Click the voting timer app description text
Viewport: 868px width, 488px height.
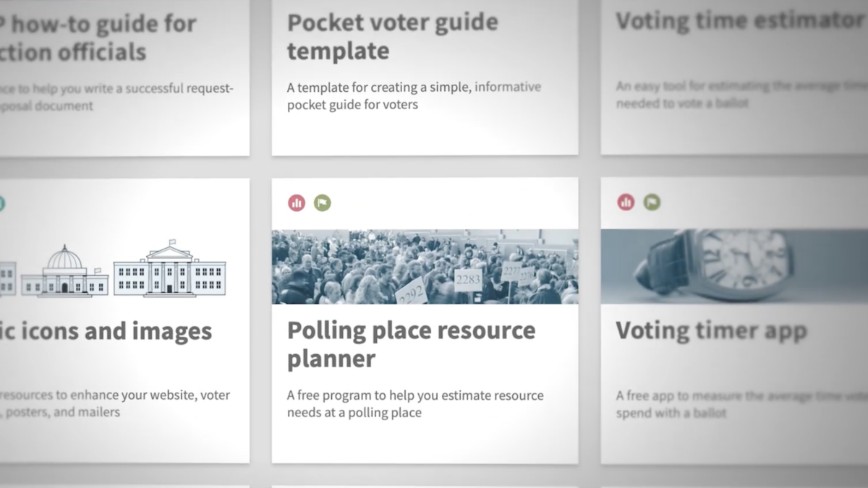pyautogui.click(x=741, y=404)
